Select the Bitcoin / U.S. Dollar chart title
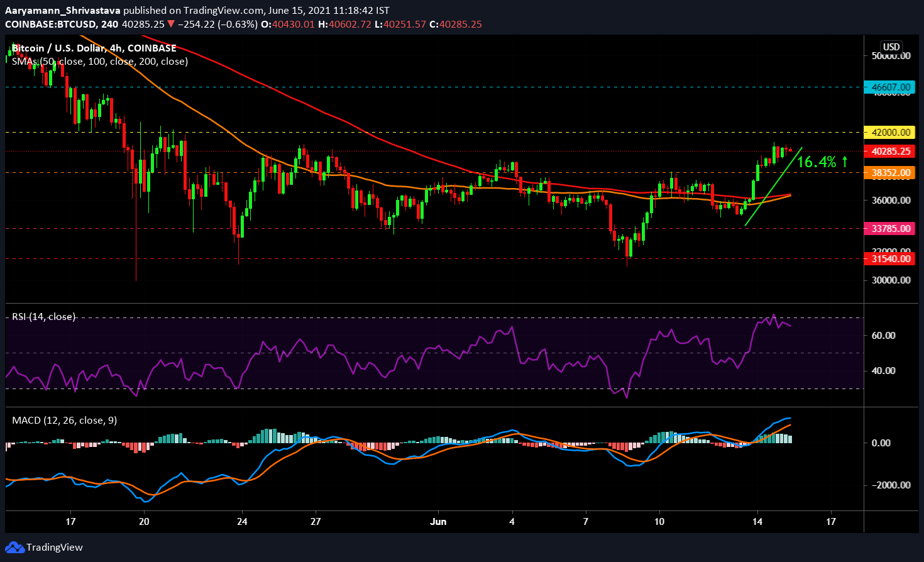924x562 pixels. [94, 48]
